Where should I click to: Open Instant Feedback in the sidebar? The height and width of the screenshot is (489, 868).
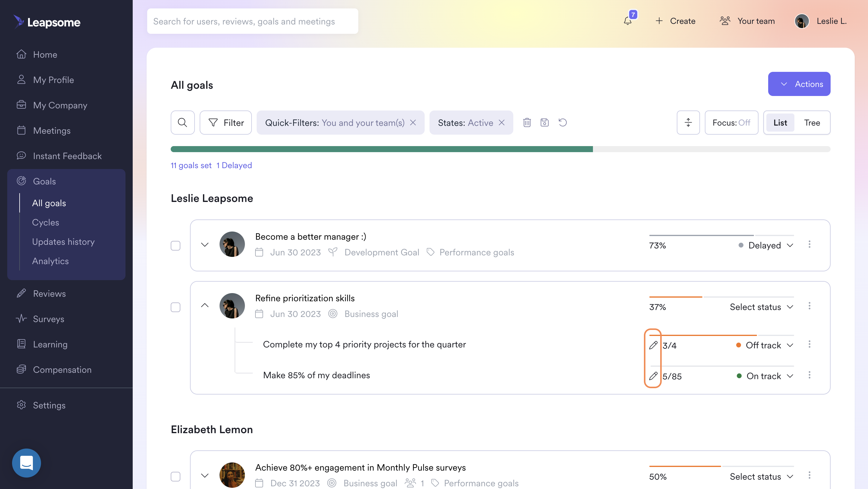coord(59,155)
